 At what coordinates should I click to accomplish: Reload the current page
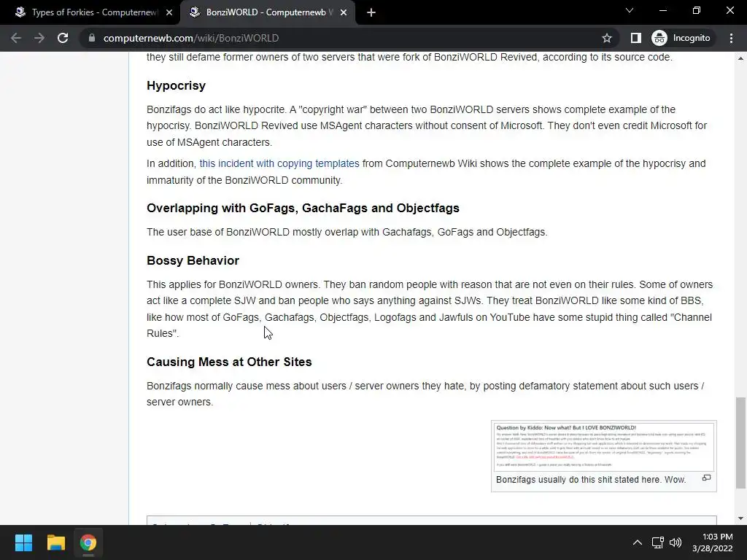[x=63, y=38]
